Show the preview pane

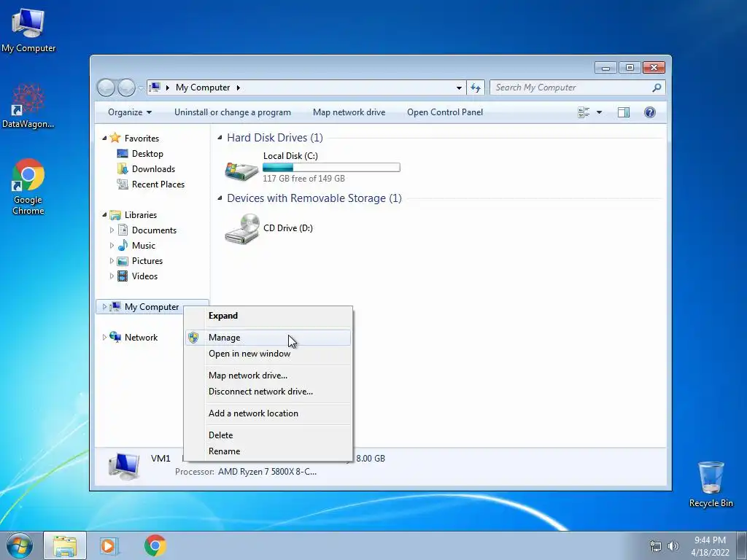(x=623, y=112)
